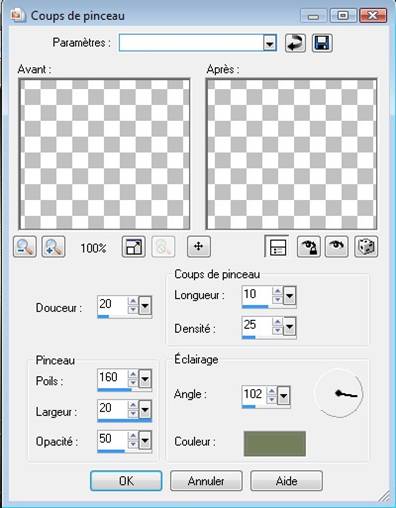Increase the Poils value with up arrow

[x=133, y=374]
